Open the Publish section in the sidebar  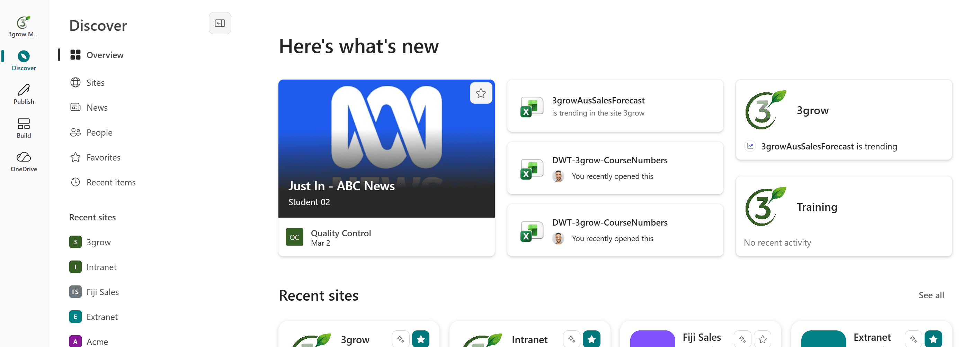[x=24, y=93]
